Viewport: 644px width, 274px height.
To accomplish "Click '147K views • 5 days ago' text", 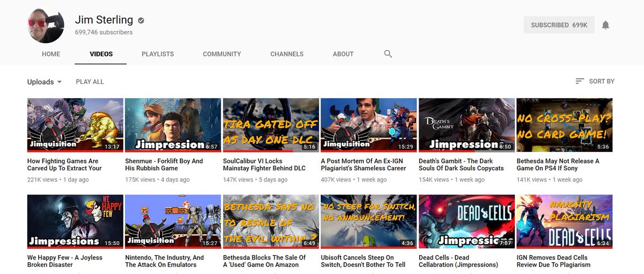I will tap(255, 179).
